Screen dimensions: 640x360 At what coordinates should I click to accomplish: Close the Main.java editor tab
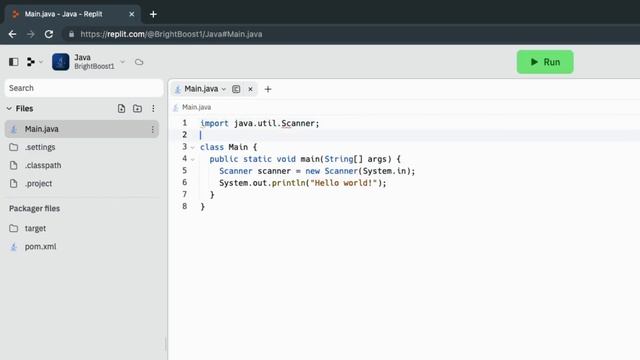click(250, 89)
